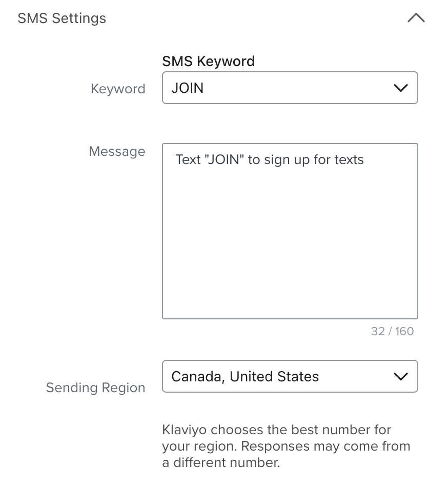Click the Keyword field label
This screenshot has height=488, width=448.
tap(118, 89)
